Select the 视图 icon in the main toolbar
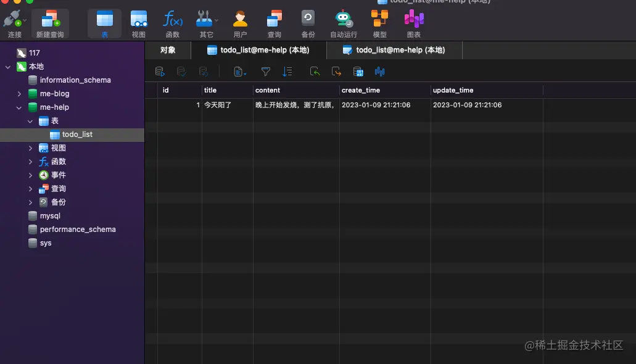 pos(139,24)
